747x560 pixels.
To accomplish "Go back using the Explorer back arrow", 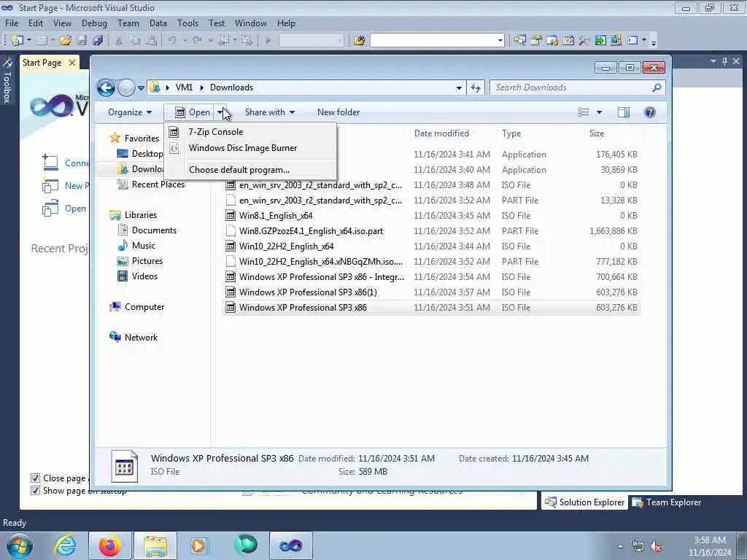I will pos(106,87).
